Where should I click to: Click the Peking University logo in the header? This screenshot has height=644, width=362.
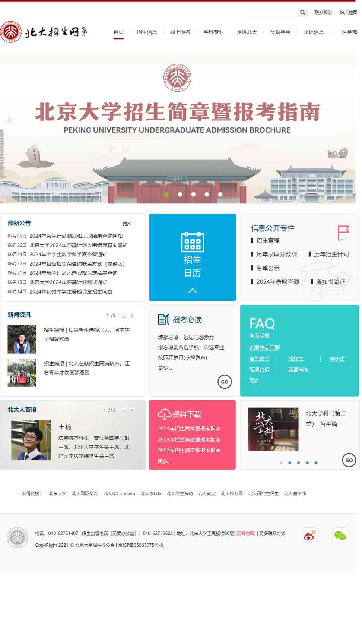click(x=44, y=32)
